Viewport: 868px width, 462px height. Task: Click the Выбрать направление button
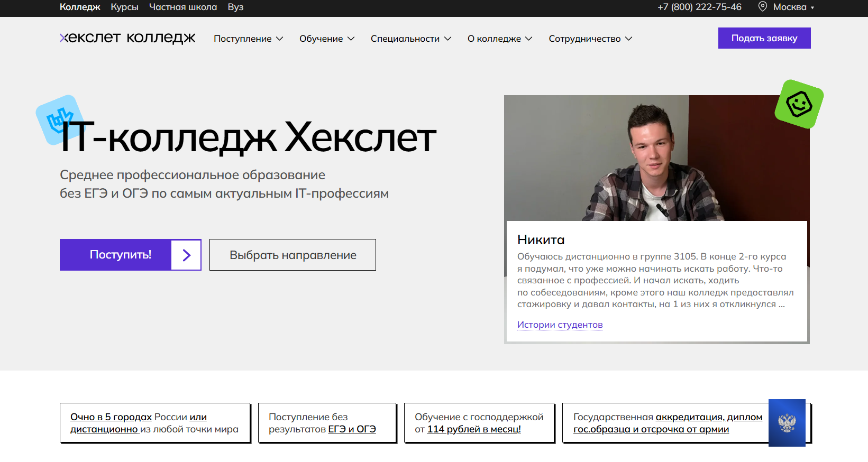(x=293, y=255)
